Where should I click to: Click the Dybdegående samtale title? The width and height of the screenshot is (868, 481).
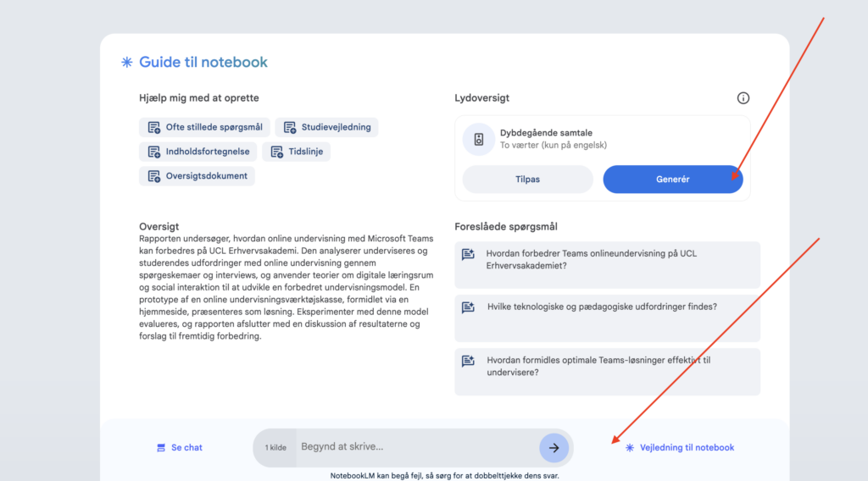[546, 133]
